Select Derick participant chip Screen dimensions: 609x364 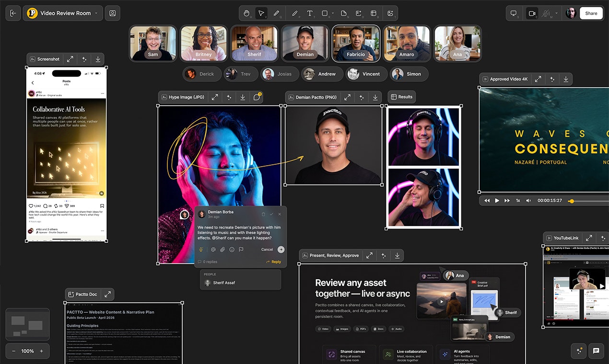pyautogui.click(x=202, y=74)
